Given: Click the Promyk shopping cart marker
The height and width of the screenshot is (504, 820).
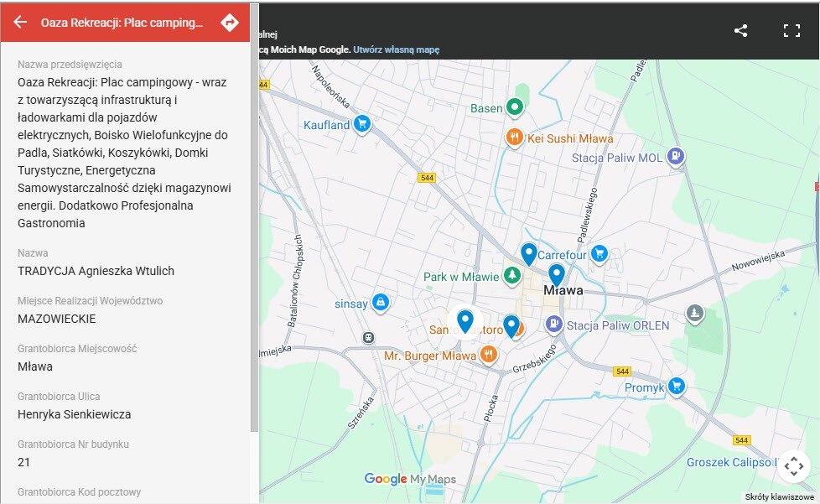Looking at the screenshot, I should click(x=677, y=387).
